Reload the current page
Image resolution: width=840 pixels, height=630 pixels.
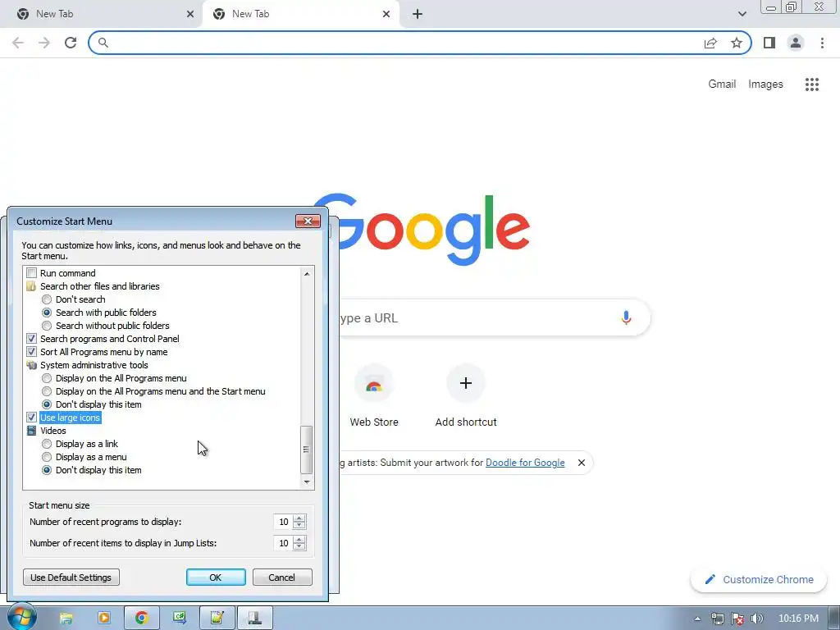point(71,43)
